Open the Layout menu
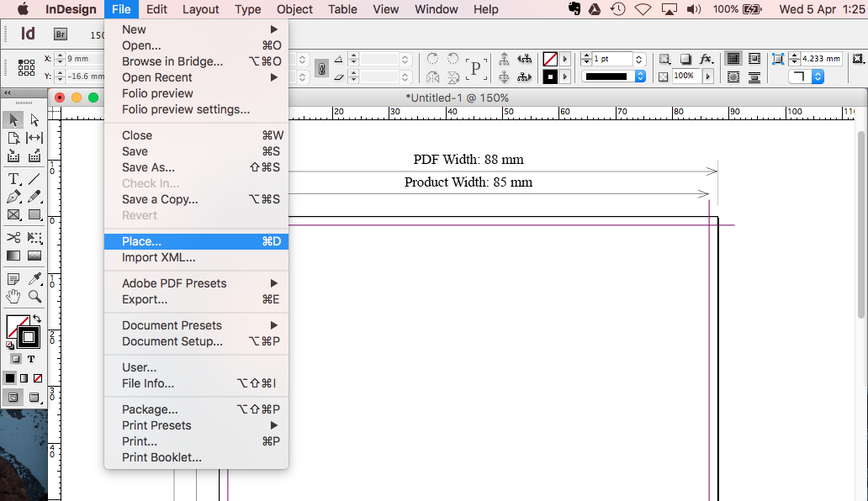The width and height of the screenshot is (868, 501). 200,9
